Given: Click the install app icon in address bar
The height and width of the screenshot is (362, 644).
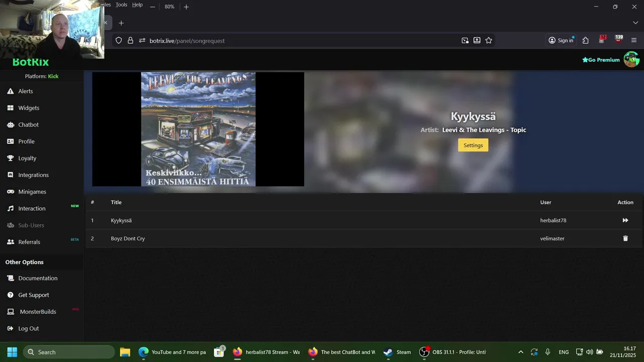Looking at the screenshot, I should pyautogui.click(x=476, y=40).
